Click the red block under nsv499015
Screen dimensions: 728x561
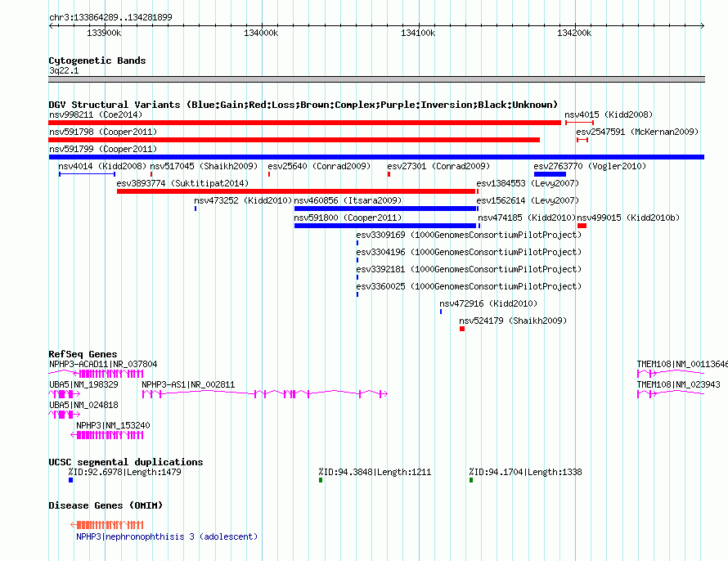[x=582, y=226]
